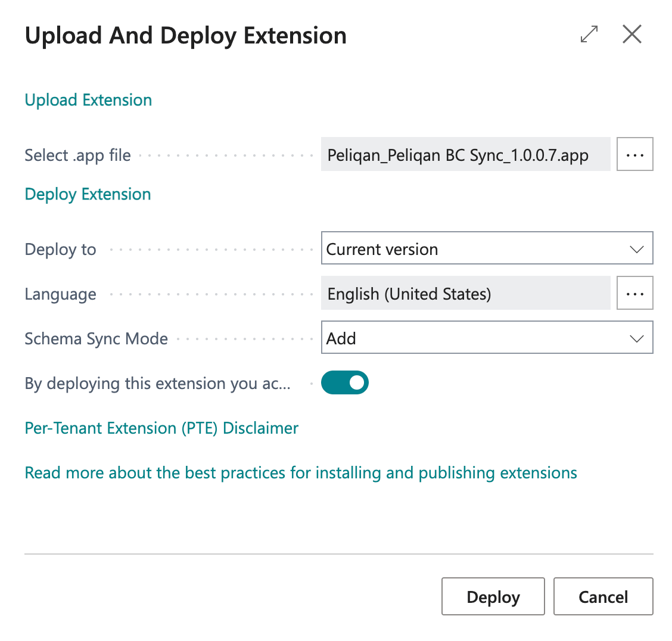
Task: Open the Per-Tenant Extension (PTE) Disclaimer link
Action: 161,428
